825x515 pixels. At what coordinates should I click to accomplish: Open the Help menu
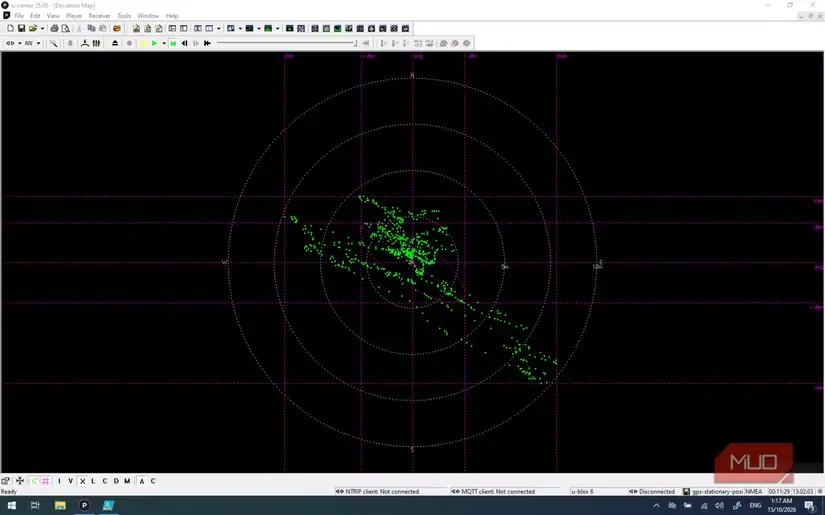(x=172, y=16)
